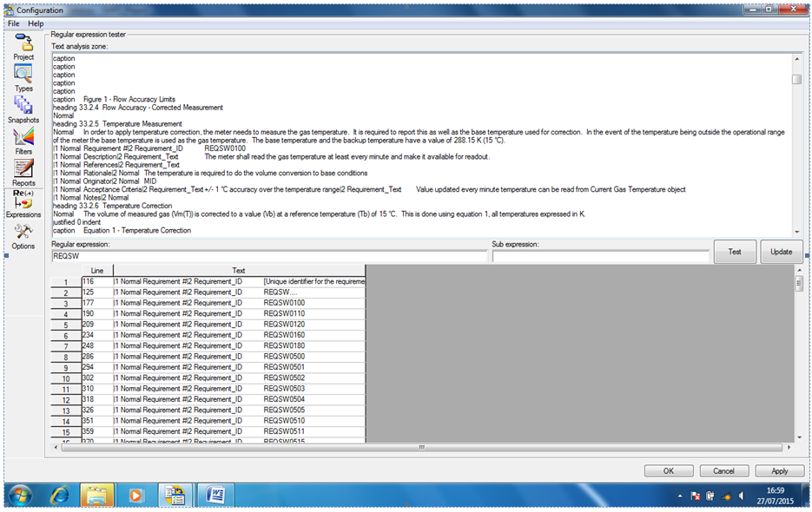This screenshot has height=512, width=812.
Task: Click line number cell 125
Action: tap(97, 292)
